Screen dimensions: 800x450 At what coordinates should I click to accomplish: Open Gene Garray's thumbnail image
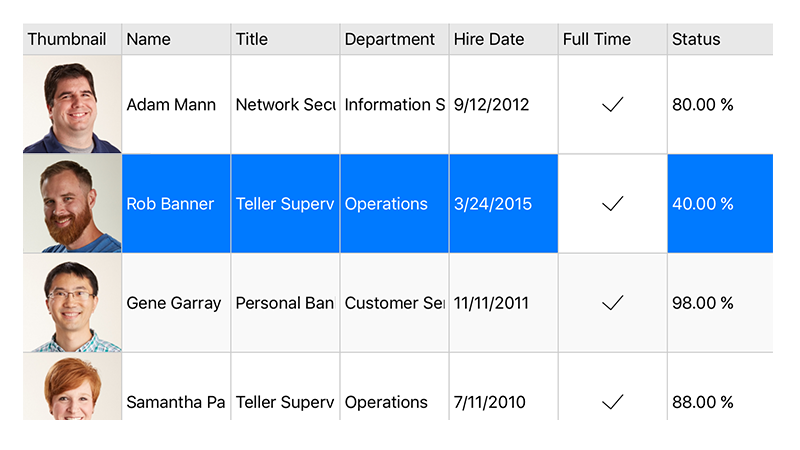click(72, 303)
